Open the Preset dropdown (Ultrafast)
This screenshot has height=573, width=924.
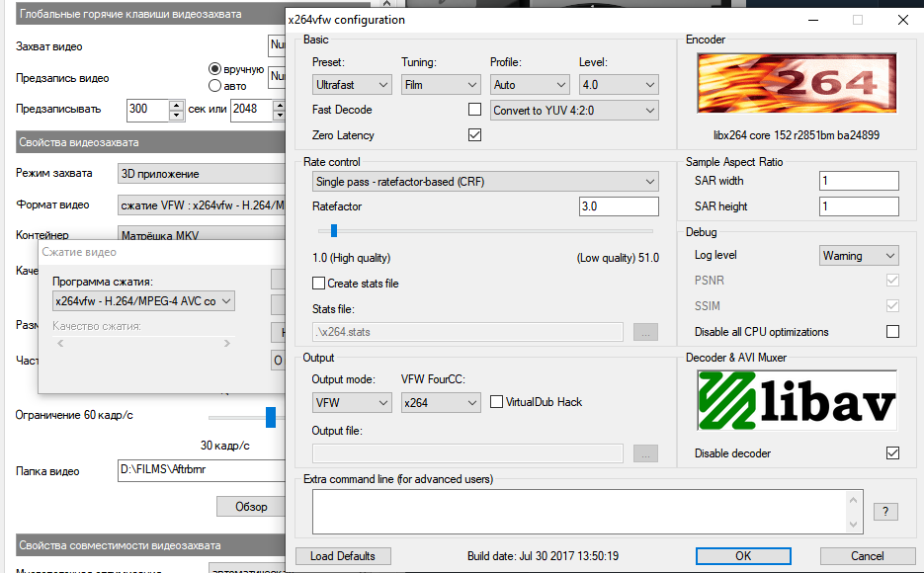[x=352, y=85]
